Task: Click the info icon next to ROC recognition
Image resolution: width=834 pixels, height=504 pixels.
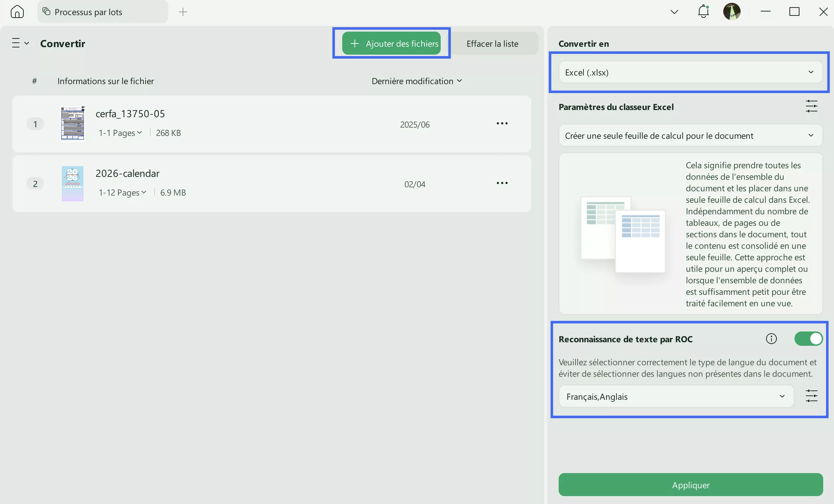Action: coord(771,339)
